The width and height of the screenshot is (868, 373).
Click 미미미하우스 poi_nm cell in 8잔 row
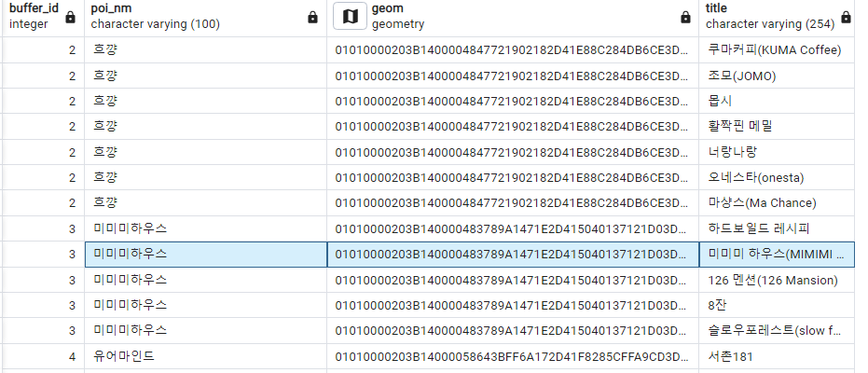(205, 305)
